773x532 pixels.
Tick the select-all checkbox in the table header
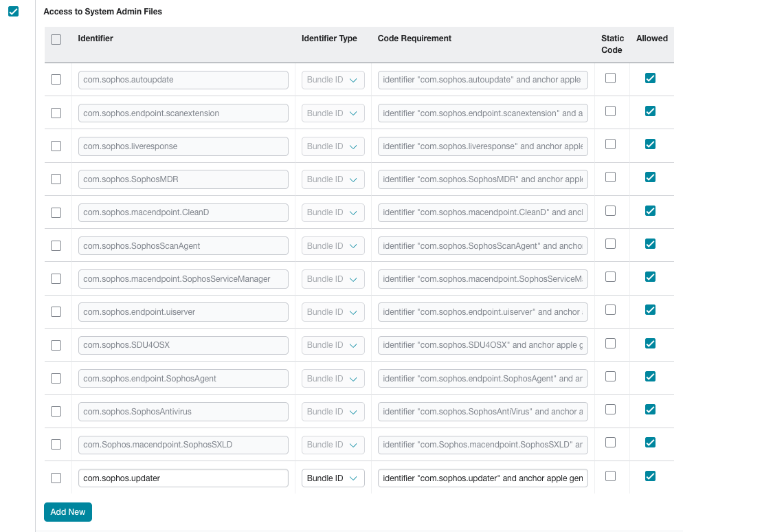56,39
